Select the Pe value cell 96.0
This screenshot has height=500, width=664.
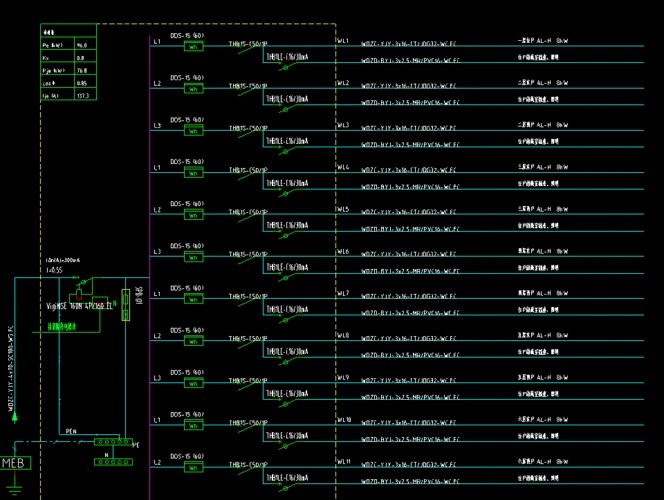pyautogui.click(x=82, y=46)
